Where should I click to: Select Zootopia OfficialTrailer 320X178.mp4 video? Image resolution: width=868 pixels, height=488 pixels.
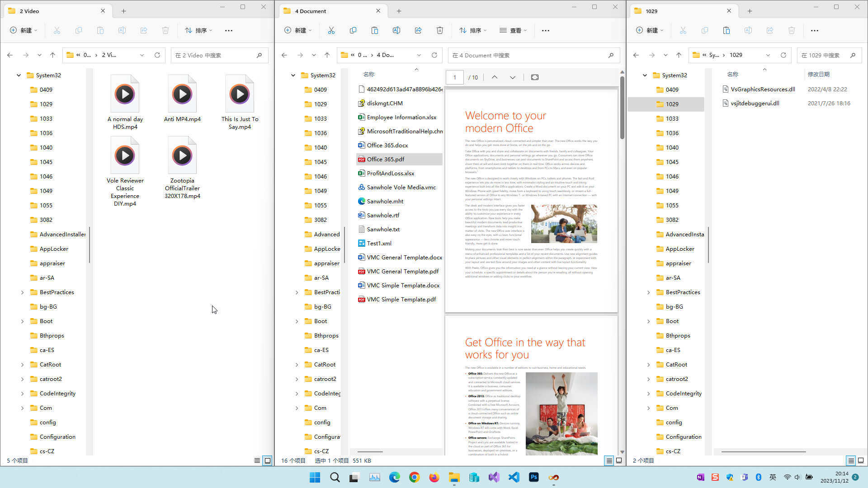tap(182, 168)
